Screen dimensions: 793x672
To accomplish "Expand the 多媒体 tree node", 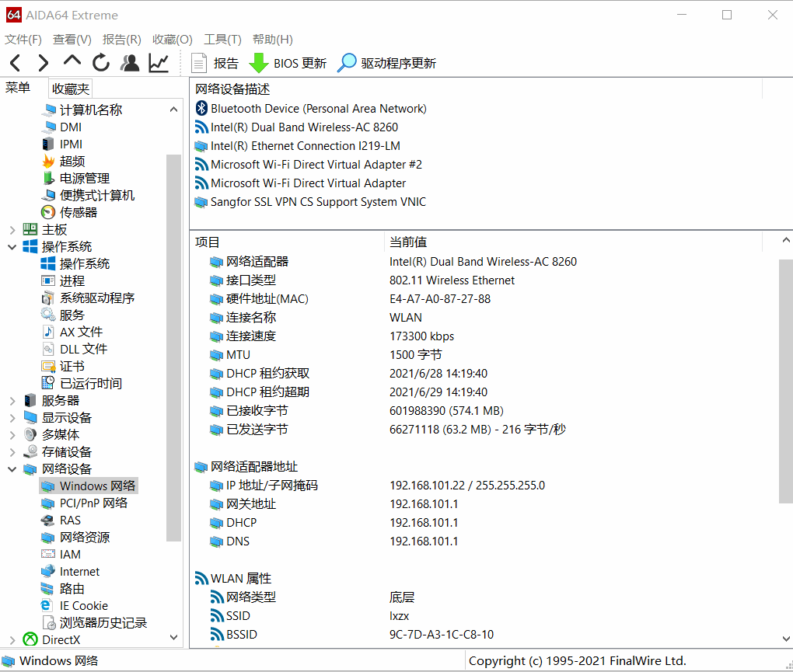I will [x=12, y=435].
